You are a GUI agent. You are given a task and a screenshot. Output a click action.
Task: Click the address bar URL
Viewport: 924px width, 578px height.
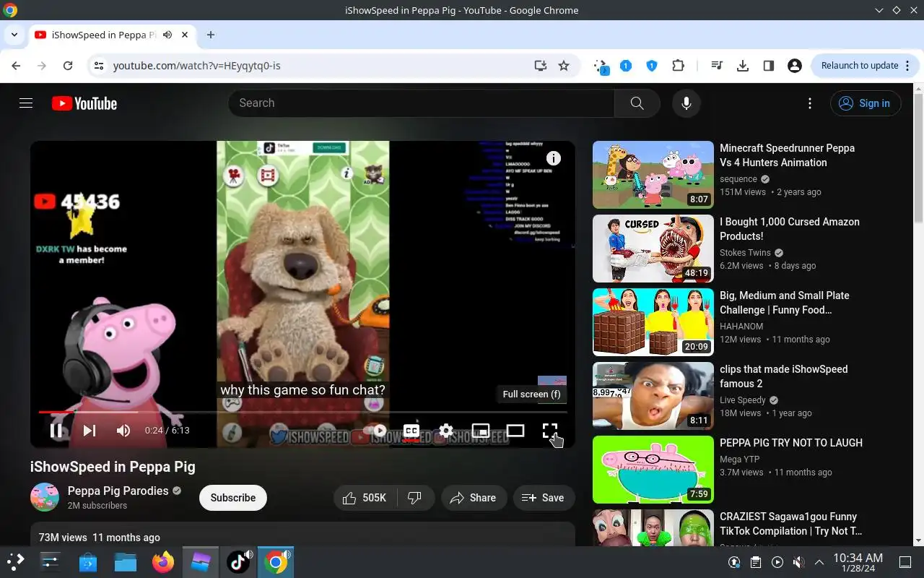(x=197, y=66)
